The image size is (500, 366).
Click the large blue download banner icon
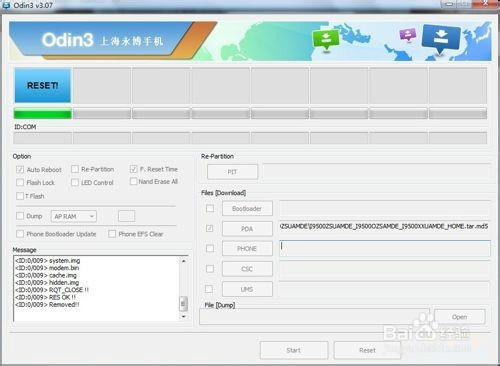[440, 39]
